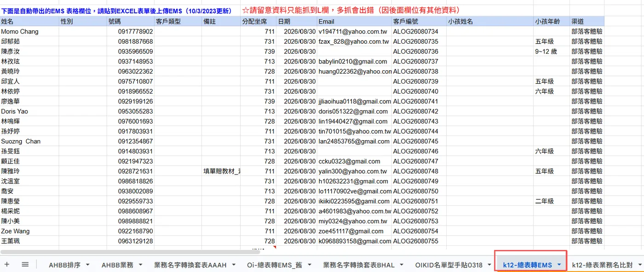Select the name cell 顧正佳
Image resolution: width=644 pixels, height=272 pixels.
pos(29,161)
